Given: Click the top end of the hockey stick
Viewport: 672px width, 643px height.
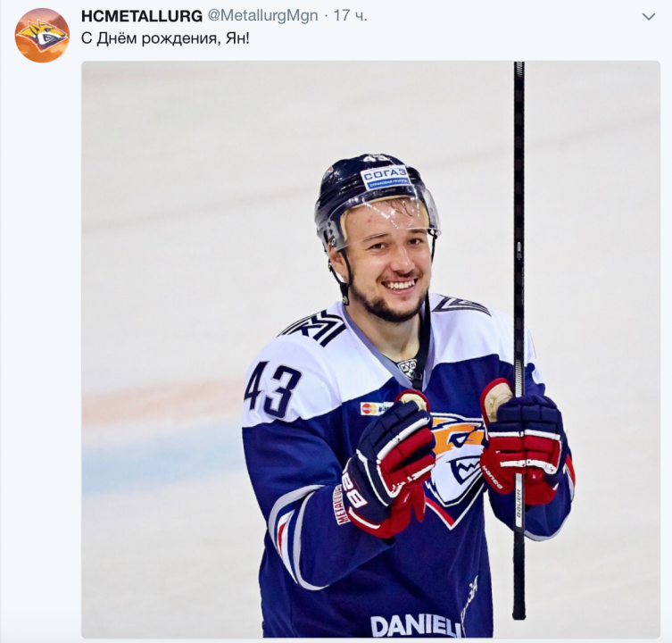Looking at the screenshot, I should [x=519, y=65].
